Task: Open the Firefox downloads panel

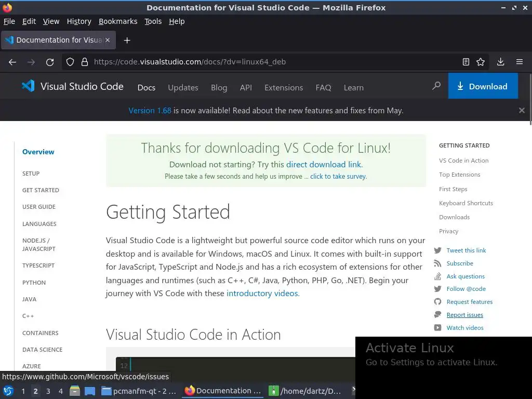Action: click(x=500, y=62)
